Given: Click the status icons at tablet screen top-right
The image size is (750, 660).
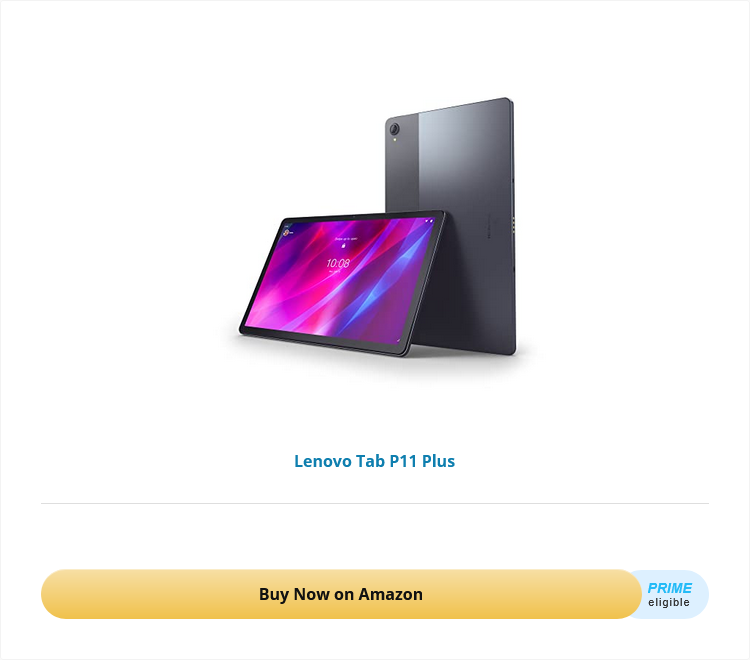Looking at the screenshot, I should [428, 221].
